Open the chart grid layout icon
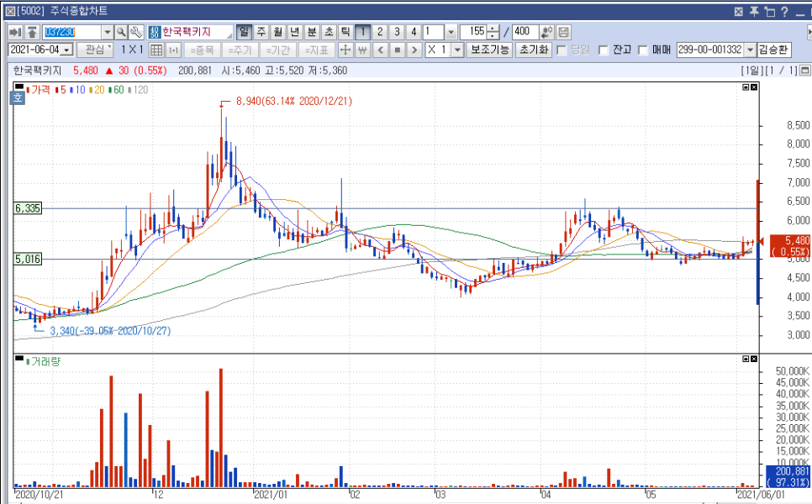Image resolution: width=812 pixels, height=504 pixels. [x=156, y=50]
